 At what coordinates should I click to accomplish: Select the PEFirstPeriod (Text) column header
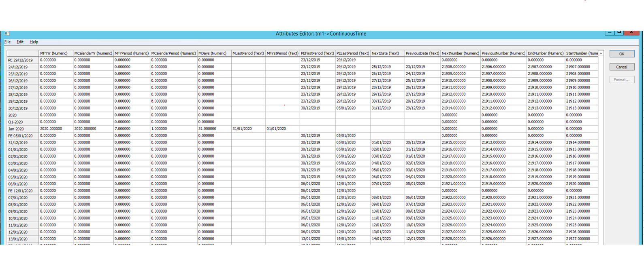(317, 53)
